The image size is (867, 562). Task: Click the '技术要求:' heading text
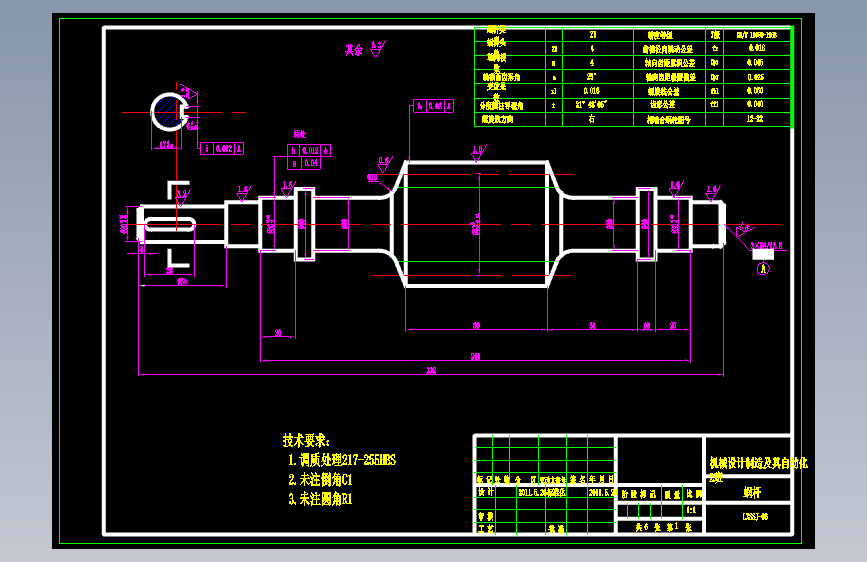(x=306, y=440)
